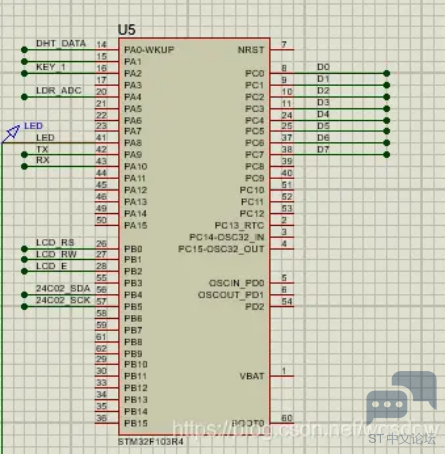Click the PC14-OSC32_IN pin name
Screen dimensions: 445x454
click(x=227, y=237)
